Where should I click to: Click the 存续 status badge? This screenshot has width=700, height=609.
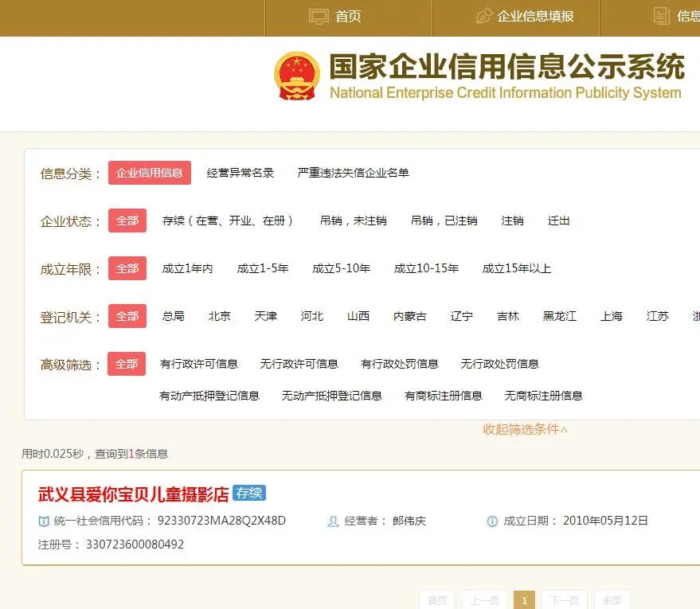pos(249,493)
